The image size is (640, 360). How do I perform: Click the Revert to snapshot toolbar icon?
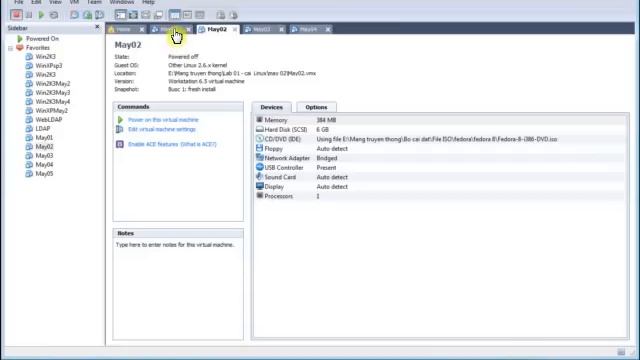point(87,15)
